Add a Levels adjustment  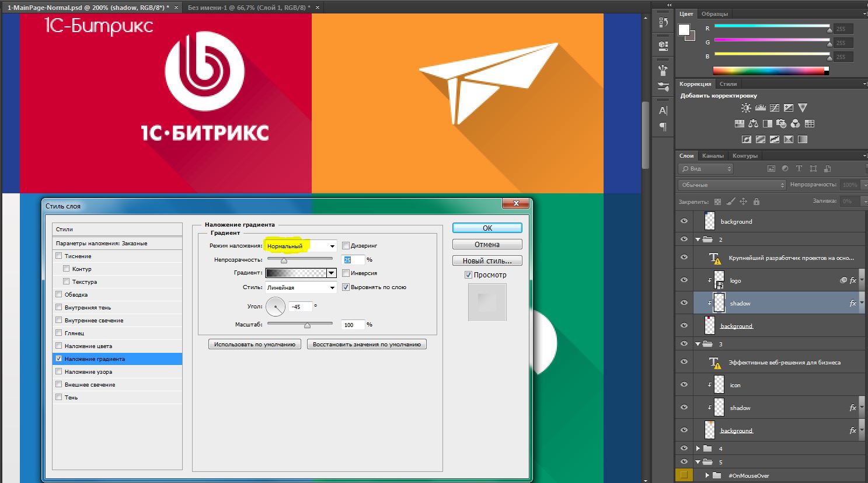pyautogui.click(x=760, y=108)
